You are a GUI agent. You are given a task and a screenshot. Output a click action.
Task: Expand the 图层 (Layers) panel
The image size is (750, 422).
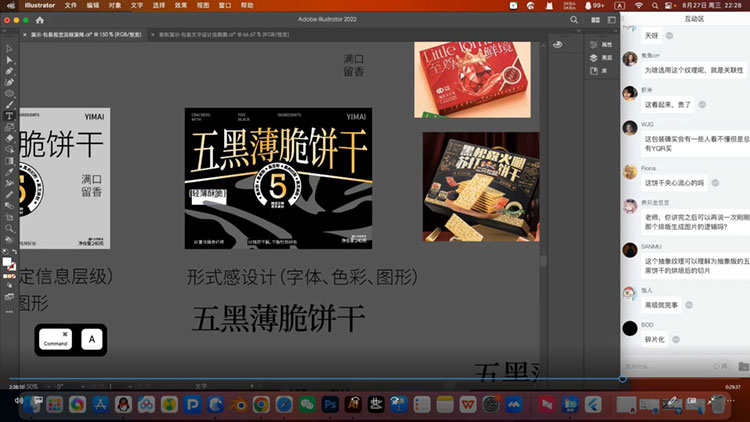coord(606,57)
